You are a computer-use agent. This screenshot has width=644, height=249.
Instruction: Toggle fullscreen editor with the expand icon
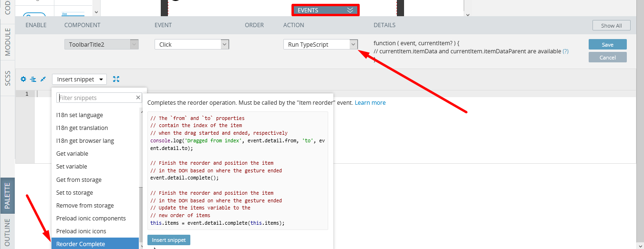pos(116,79)
